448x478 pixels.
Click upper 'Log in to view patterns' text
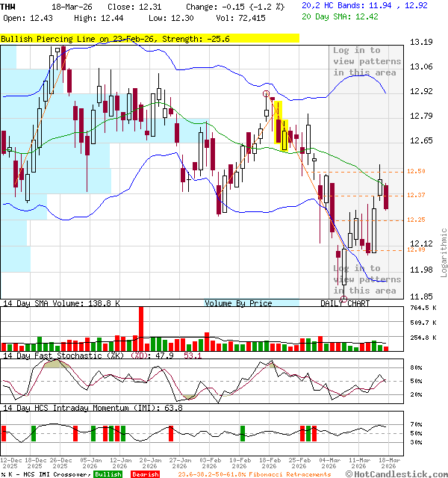pos(365,61)
